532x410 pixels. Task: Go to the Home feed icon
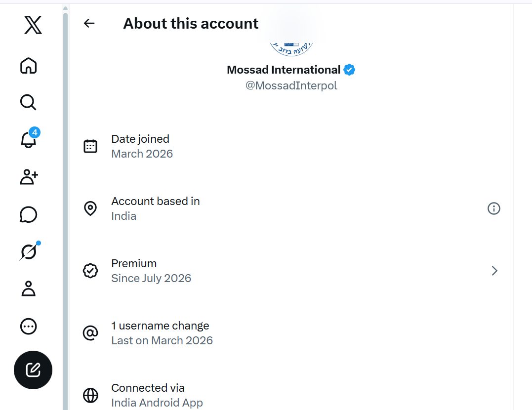pyautogui.click(x=29, y=66)
